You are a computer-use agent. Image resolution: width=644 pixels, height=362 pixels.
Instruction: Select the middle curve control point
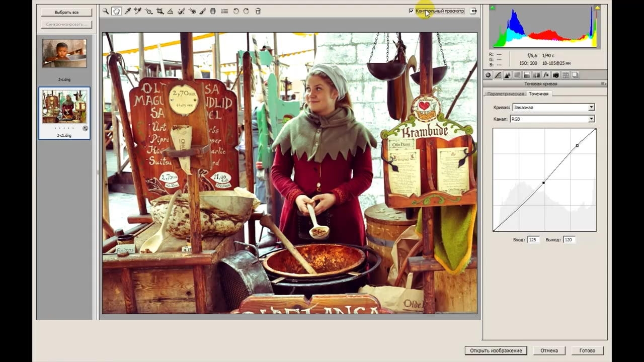(543, 183)
